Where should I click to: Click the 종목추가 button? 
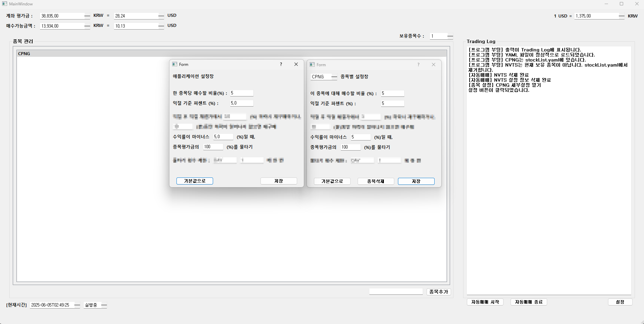(439, 292)
